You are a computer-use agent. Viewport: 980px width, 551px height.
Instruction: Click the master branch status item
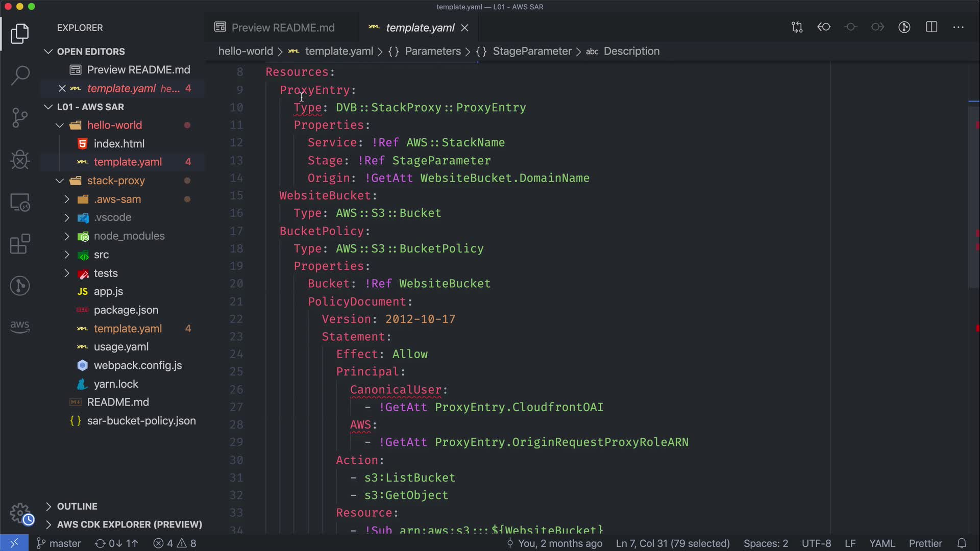(x=59, y=543)
